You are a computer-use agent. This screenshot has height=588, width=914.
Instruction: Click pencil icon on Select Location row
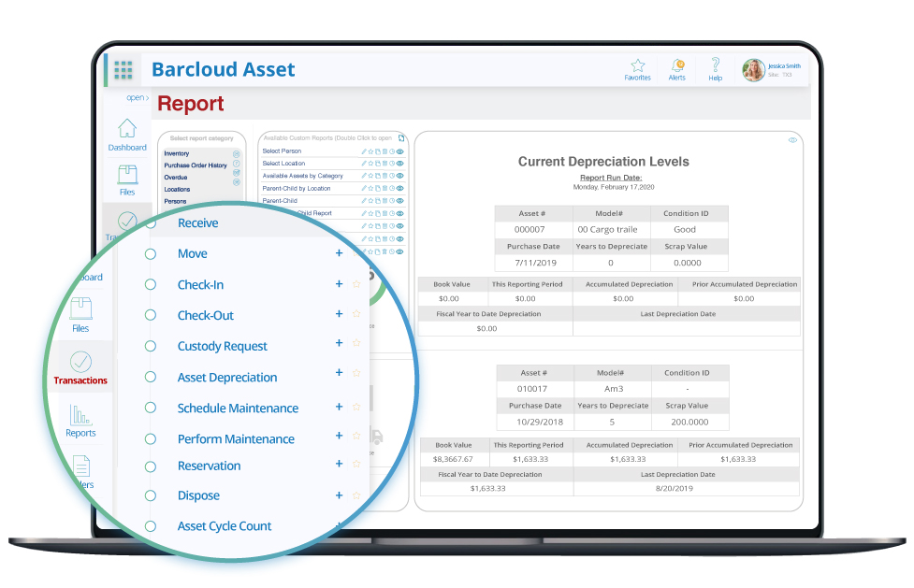pyautogui.click(x=364, y=164)
